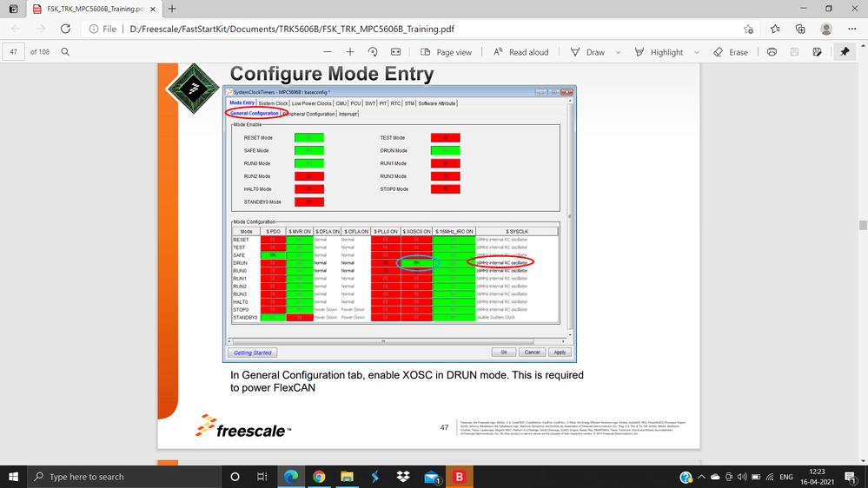Open the volume control in tray

[742, 477]
